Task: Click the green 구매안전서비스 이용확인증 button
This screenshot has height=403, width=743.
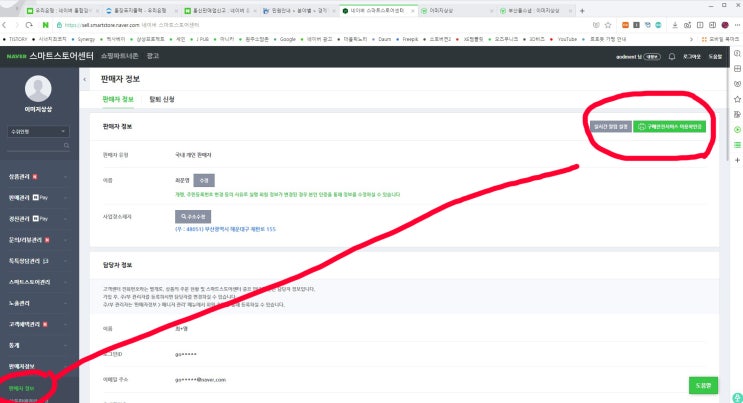Action: click(670, 127)
